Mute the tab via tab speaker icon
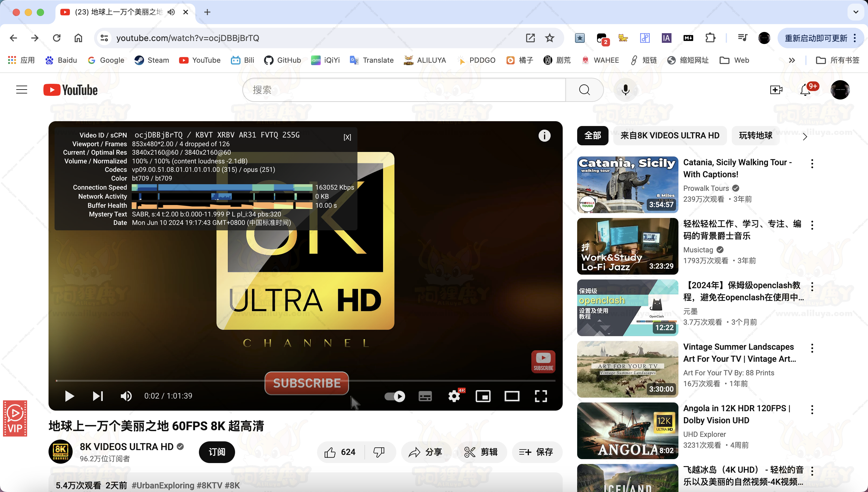The width and height of the screenshot is (868, 492). pyautogui.click(x=171, y=12)
